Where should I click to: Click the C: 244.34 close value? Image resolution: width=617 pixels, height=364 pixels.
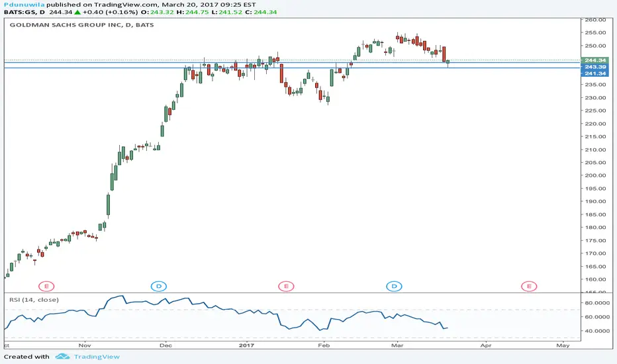tap(261, 12)
